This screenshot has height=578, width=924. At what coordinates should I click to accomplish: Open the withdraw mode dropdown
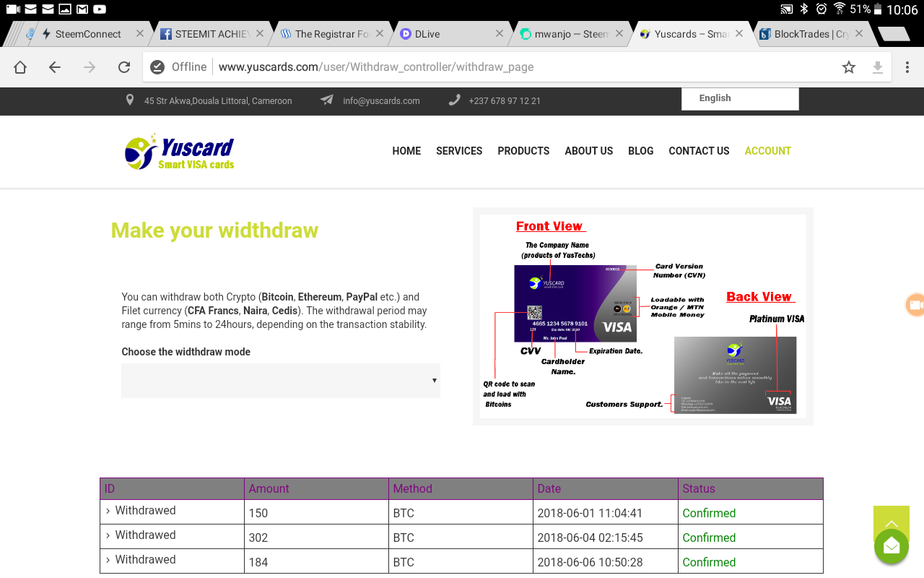pyautogui.click(x=281, y=381)
